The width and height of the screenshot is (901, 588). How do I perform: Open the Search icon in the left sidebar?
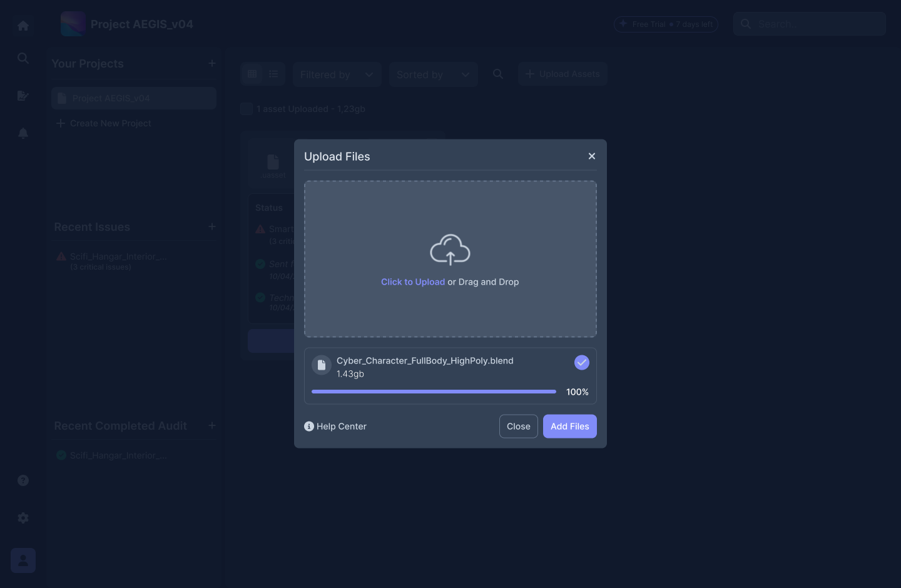pyautogui.click(x=23, y=58)
